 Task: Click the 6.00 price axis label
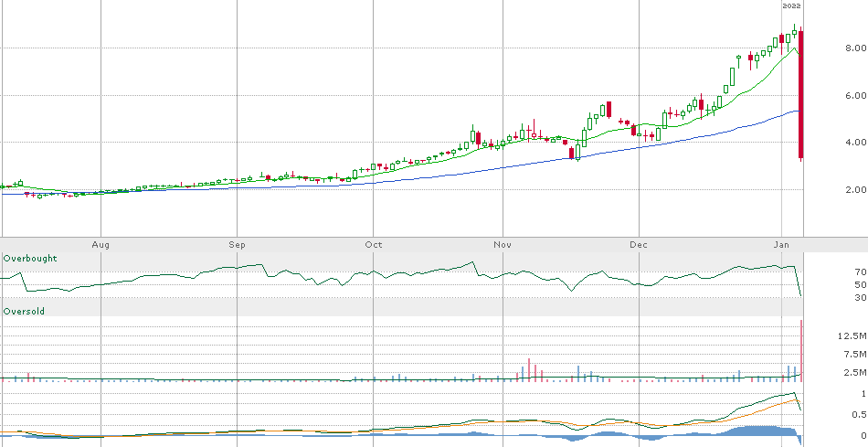856,95
